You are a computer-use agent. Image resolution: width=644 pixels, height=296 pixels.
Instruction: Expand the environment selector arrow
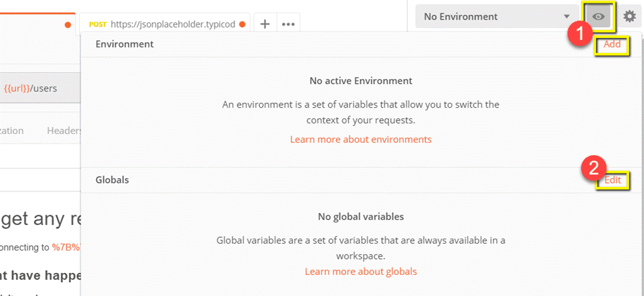[x=567, y=17]
